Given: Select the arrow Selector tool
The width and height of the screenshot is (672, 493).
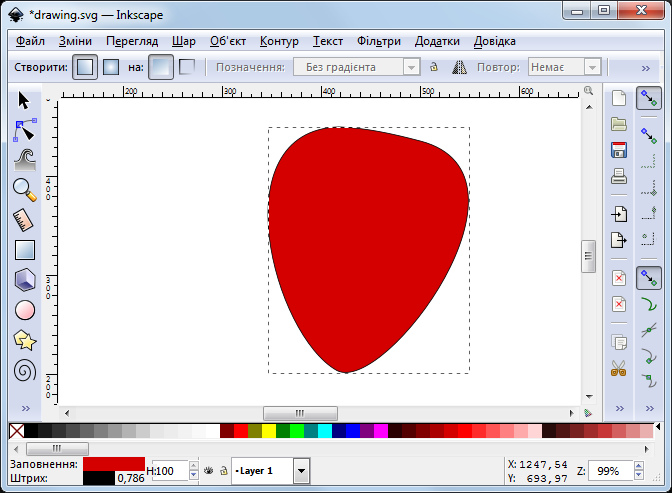Looking at the screenshot, I should [x=25, y=100].
